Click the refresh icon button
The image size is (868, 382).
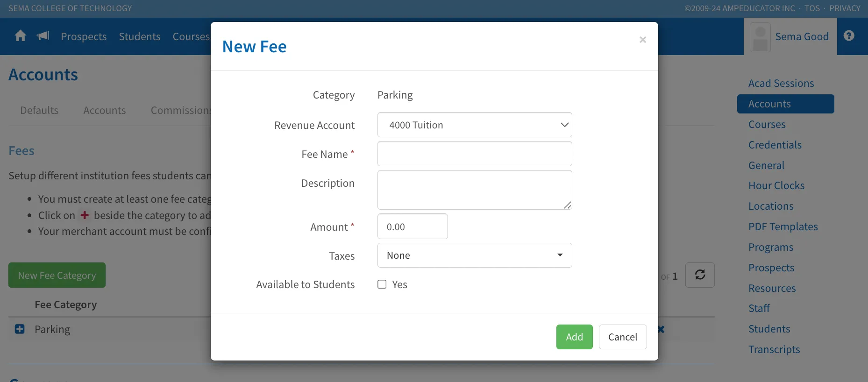tap(700, 275)
